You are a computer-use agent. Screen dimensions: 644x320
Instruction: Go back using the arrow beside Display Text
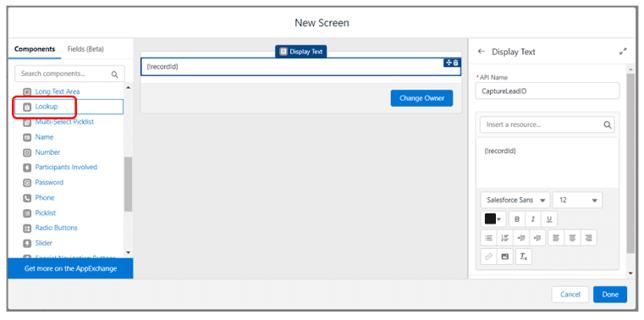click(x=482, y=52)
